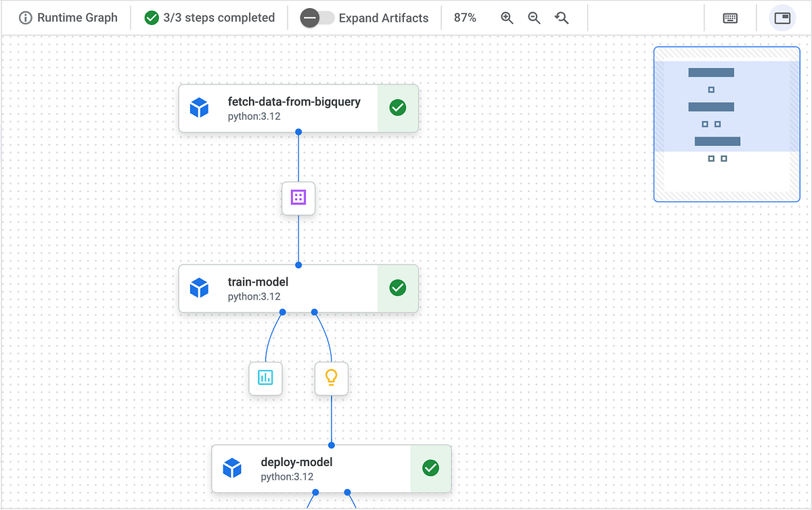Toggle the side panel view

pos(782,18)
